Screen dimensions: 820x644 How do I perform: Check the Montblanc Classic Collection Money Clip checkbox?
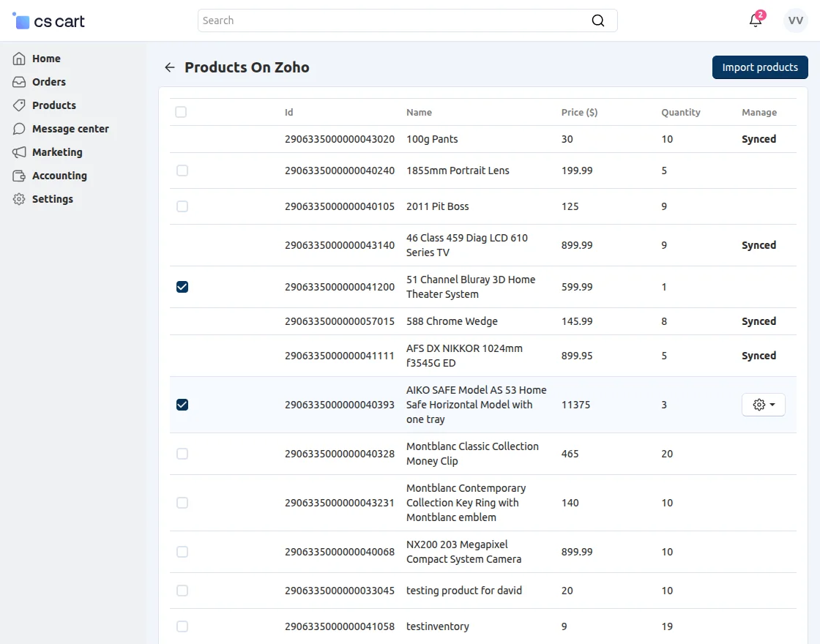point(182,454)
